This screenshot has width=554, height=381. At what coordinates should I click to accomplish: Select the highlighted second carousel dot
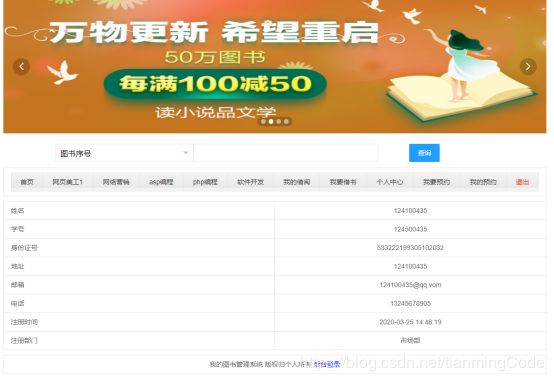(271, 122)
